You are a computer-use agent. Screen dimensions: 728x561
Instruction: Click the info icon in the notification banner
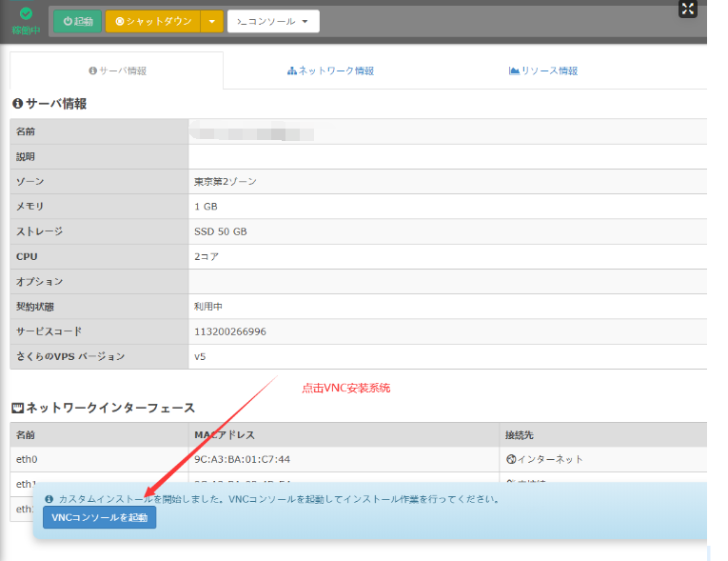coord(49,499)
